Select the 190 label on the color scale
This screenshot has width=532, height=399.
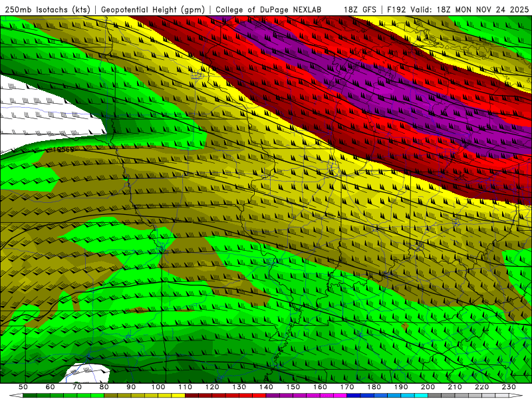(401, 387)
